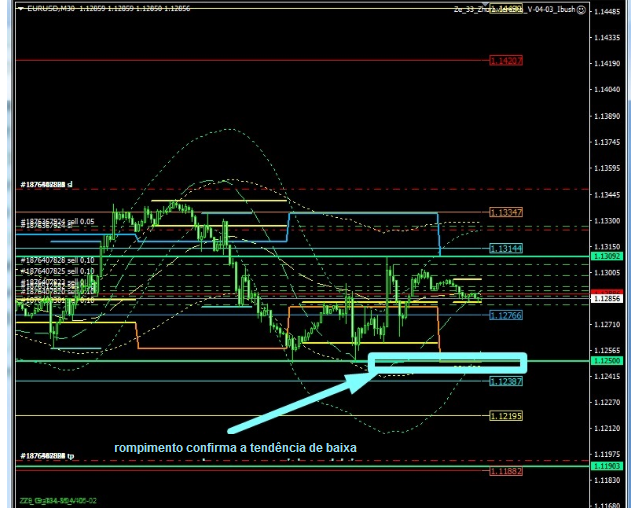Click the yellow 1.12195 price label
638x510 pixels.
[x=506, y=416]
